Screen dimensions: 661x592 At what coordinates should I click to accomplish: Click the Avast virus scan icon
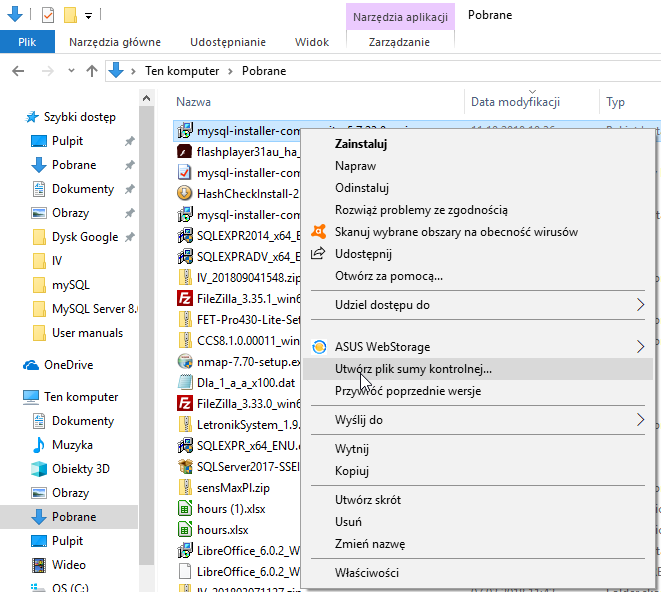click(319, 231)
